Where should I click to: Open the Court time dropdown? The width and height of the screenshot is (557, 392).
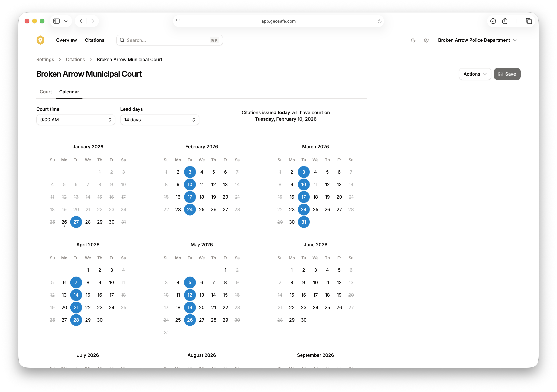click(75, 120)
